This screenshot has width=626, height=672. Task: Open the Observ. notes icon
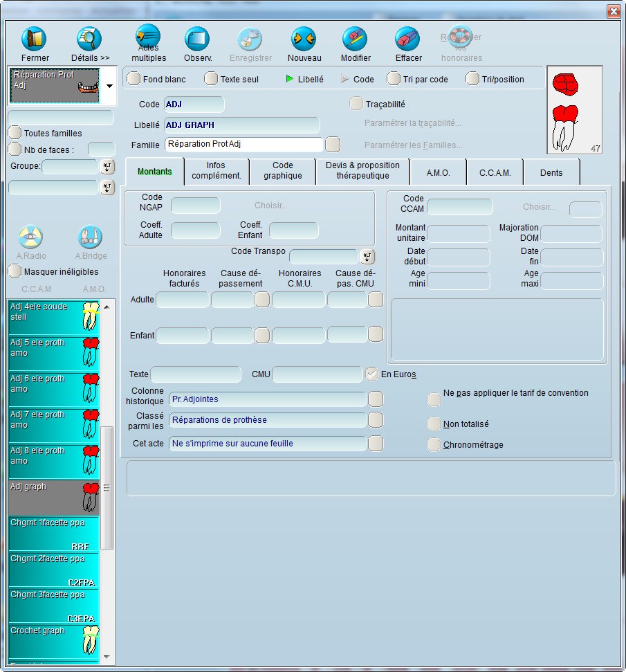pos(198,39)
